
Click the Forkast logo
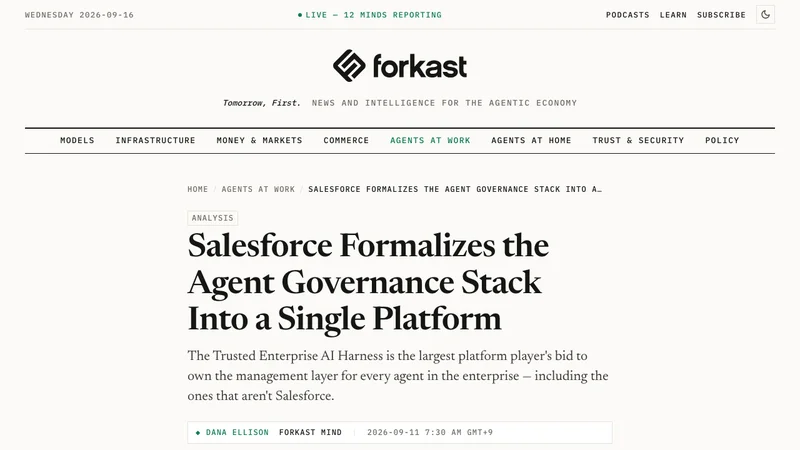[x=399, y=66]
